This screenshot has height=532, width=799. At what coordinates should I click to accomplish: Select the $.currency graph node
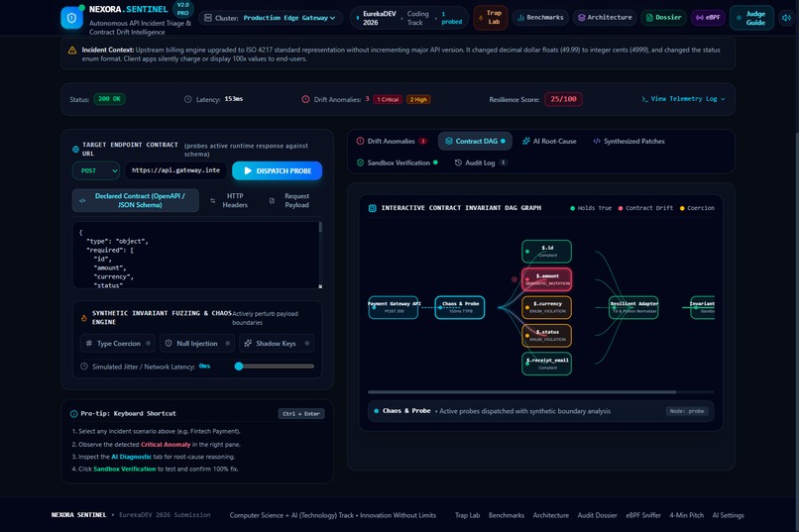point(547,307)
